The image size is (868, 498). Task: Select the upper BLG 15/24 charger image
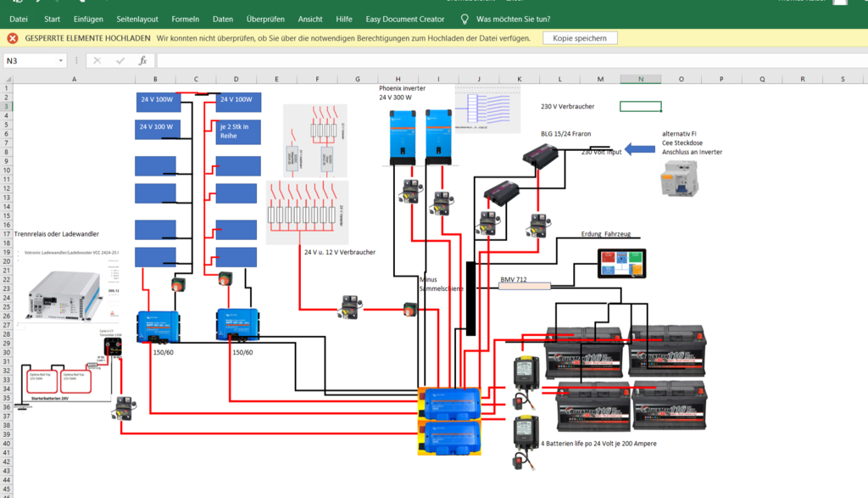[541, 154]
